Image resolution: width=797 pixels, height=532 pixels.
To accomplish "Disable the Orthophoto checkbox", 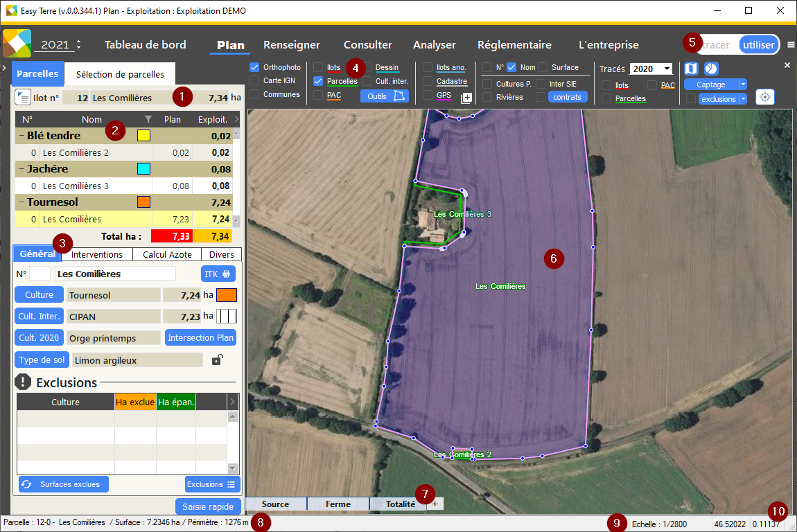I will pos(254,68).
